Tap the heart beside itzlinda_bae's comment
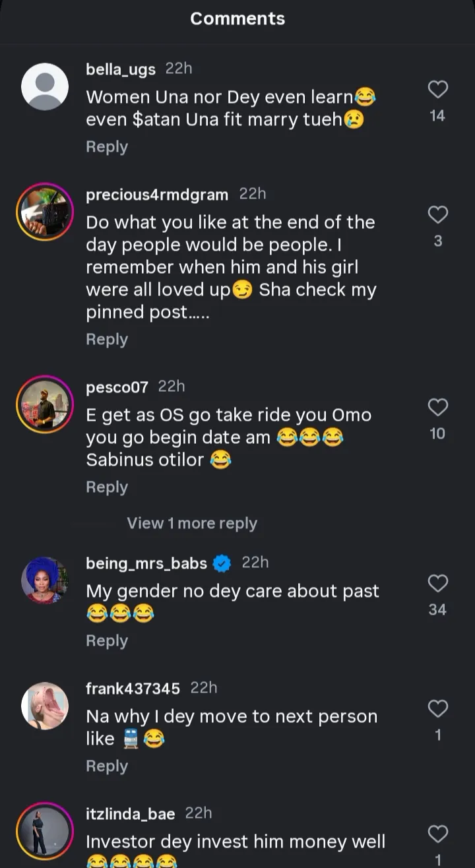This screenshot has width=475, height=868. [x=437, y=834]
